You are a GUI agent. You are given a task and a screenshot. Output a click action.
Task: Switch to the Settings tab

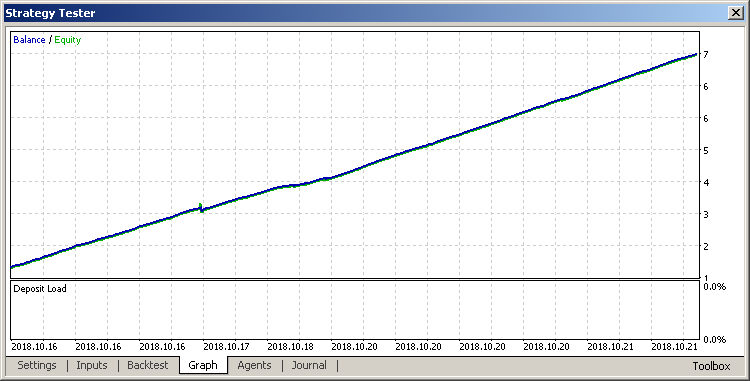click(x=37, y=365)
